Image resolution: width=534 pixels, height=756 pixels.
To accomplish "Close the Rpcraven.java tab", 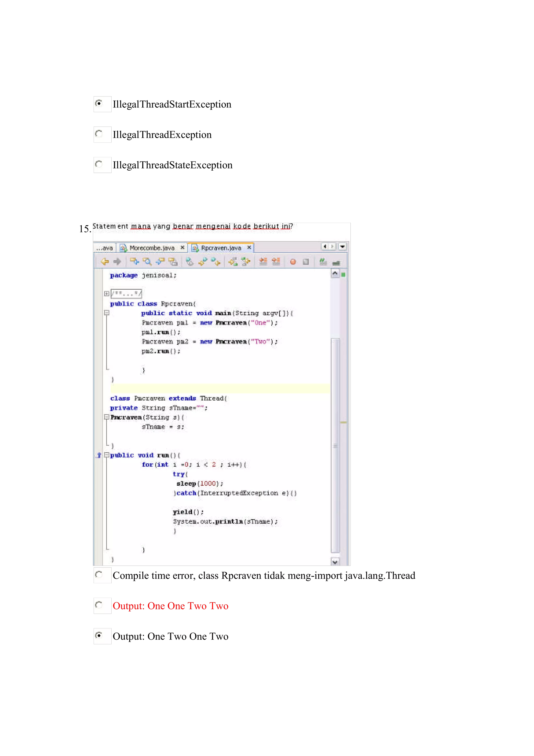I will coord(249,247).
